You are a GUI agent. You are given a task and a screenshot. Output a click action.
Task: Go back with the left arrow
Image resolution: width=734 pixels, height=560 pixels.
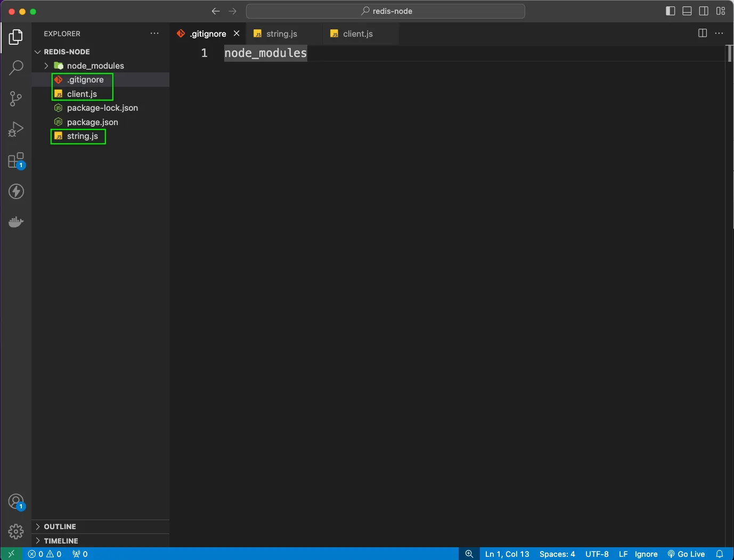216,11
